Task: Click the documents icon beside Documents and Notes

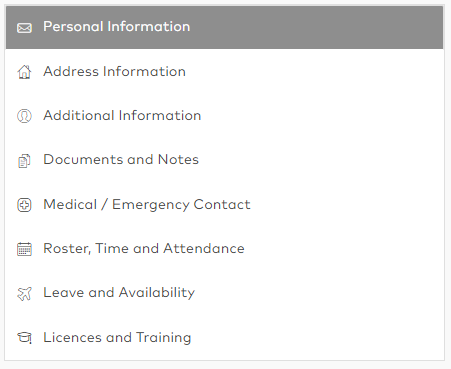Action: (24, 161)
